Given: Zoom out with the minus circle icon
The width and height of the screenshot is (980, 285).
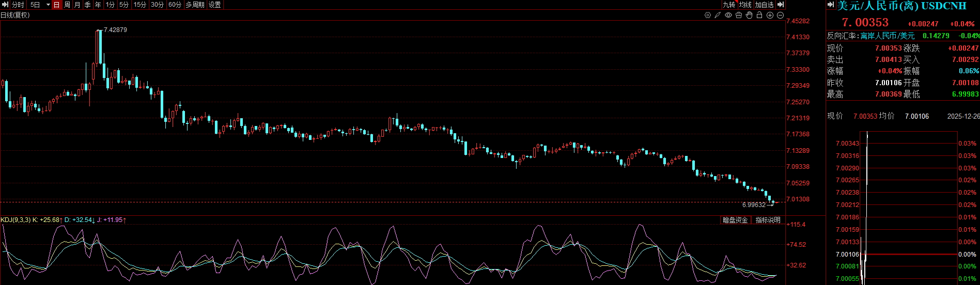Looking at the screenshot, I should [x=780, y=15].
